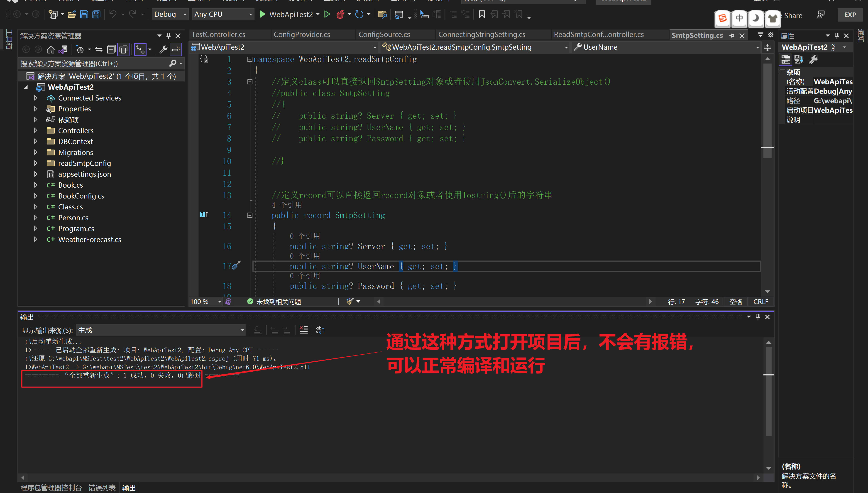
Task: Open Solution Explorer Properties wrench icon
Action: pos(164,49)
